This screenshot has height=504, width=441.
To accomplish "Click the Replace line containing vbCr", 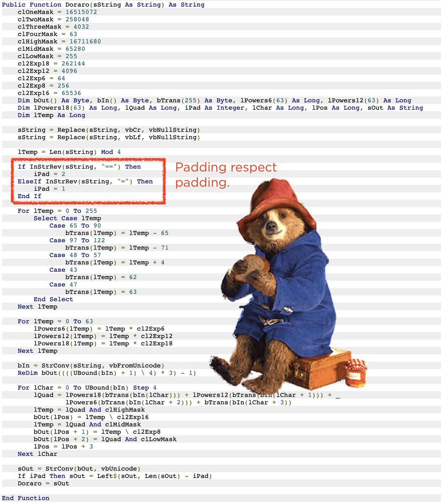I will pyautogui.click(x=109, y=130).
